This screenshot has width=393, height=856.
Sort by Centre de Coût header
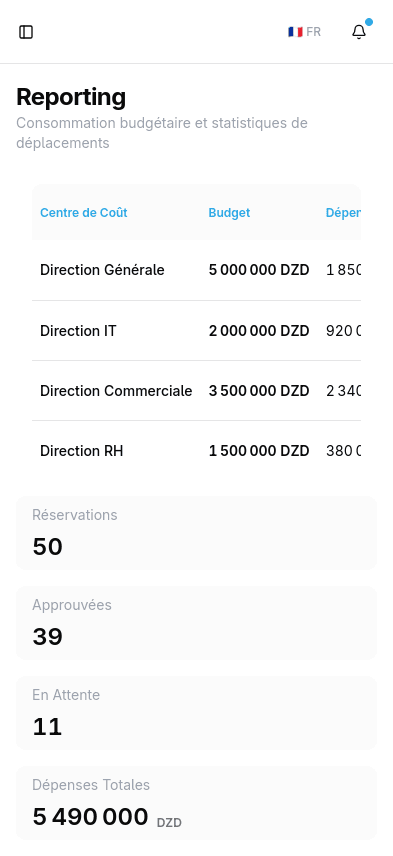click(84, 212)
